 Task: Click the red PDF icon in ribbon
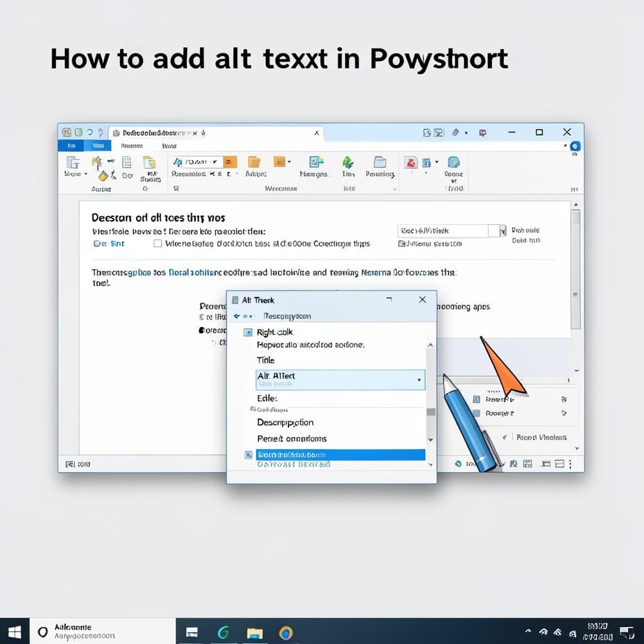point(411,163)
